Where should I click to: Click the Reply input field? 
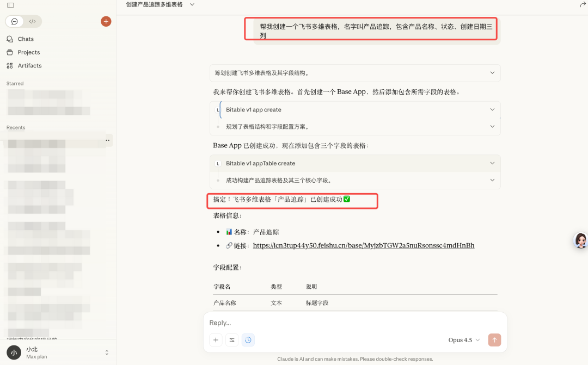point(327,322)
